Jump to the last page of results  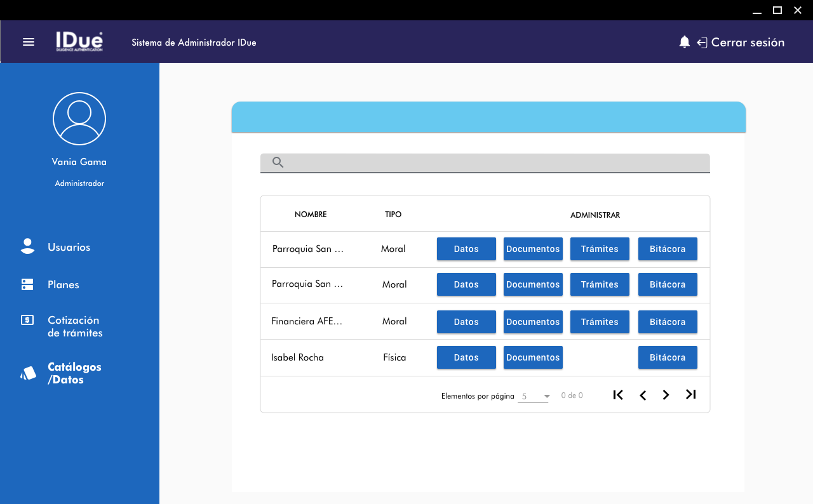(x=691, y=395)
